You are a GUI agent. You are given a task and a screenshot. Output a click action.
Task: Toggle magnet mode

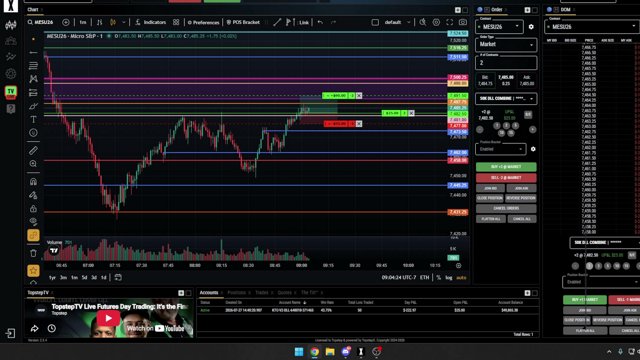click(x=33, y=182)
